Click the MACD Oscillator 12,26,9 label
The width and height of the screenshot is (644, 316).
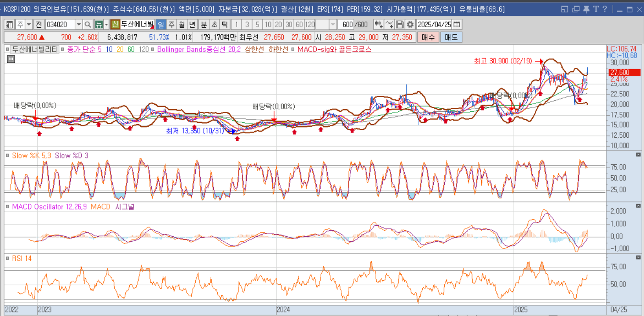[49, 207]
